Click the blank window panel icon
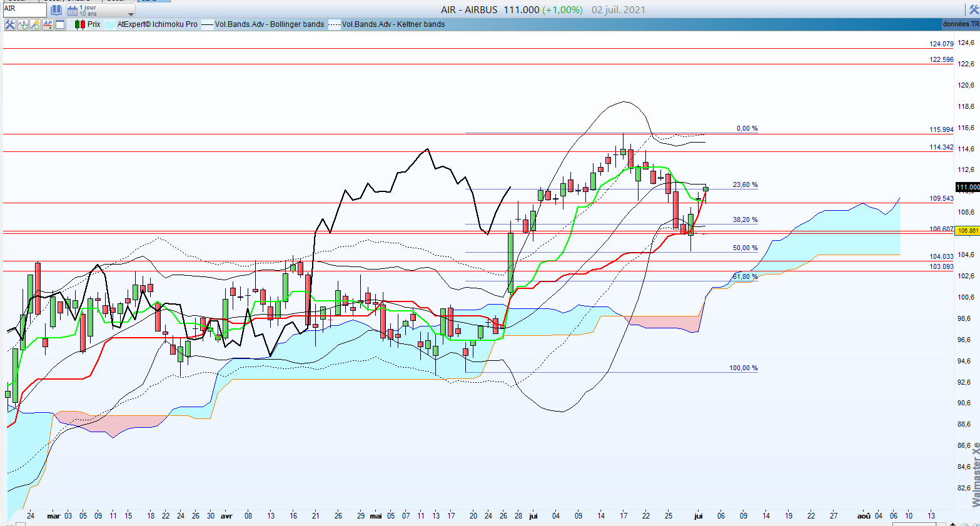The image size is (980, 526). point(60,24)
